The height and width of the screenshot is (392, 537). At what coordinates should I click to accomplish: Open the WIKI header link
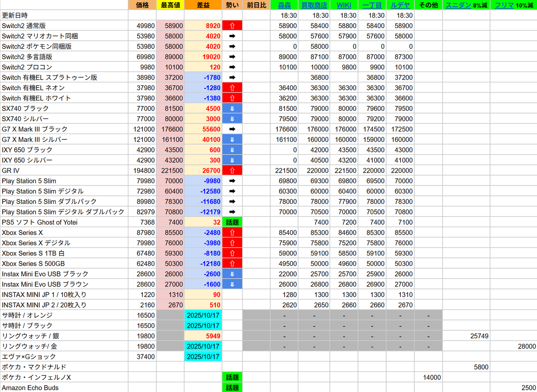click(344, 5)
